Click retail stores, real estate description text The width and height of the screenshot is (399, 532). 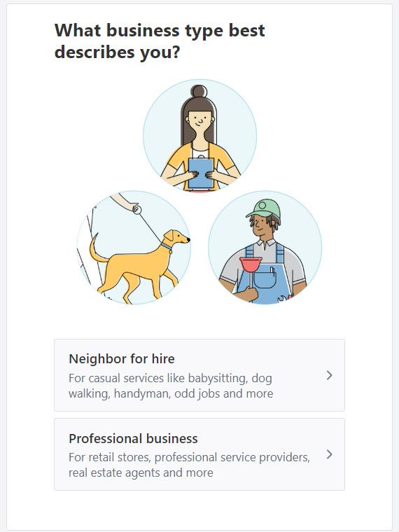(x=189, y=465)
